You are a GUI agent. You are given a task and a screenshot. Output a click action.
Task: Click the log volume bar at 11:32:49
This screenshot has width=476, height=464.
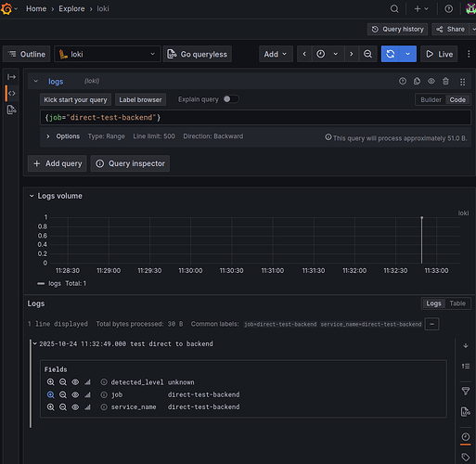pyautogui.click(x=421, y=240)
